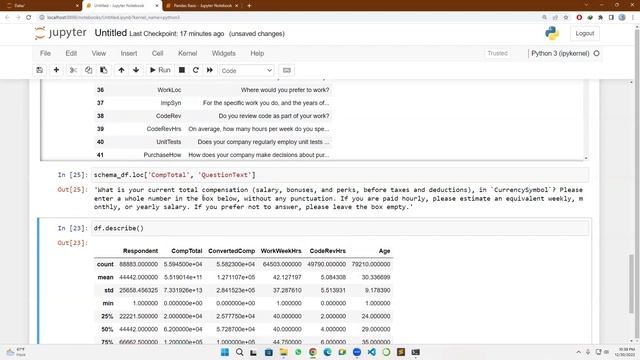
Task: Copy selected cells icon
Action: pos(89,70)
